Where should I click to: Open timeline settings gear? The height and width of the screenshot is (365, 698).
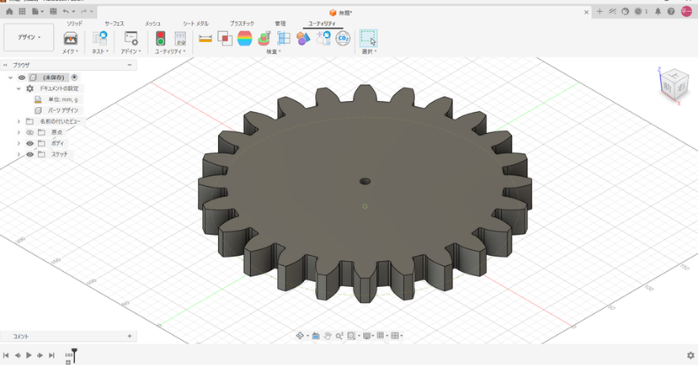[690, 355]
